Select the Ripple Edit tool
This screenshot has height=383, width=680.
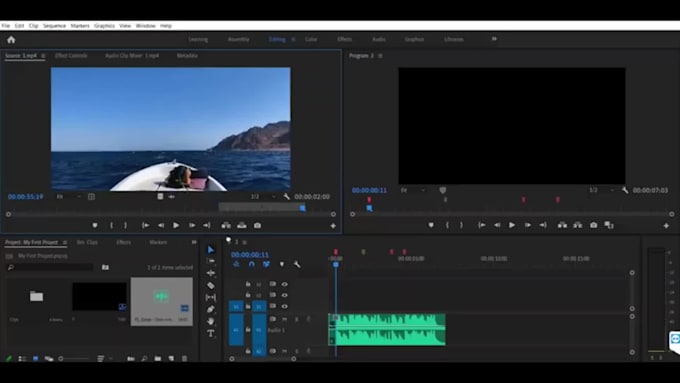point(210,273)
